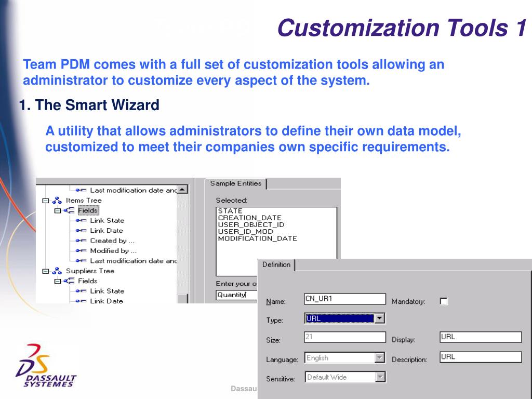Collapse the Items Tree node
The height and width of the screenshot is (399, 532).
(x=46, y=201)
